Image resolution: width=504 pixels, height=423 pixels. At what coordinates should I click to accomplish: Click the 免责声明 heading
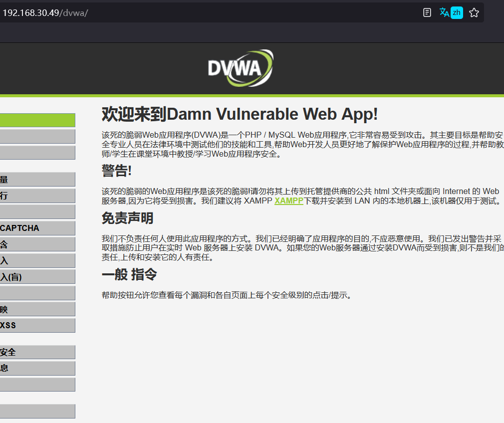pos(127,218)
